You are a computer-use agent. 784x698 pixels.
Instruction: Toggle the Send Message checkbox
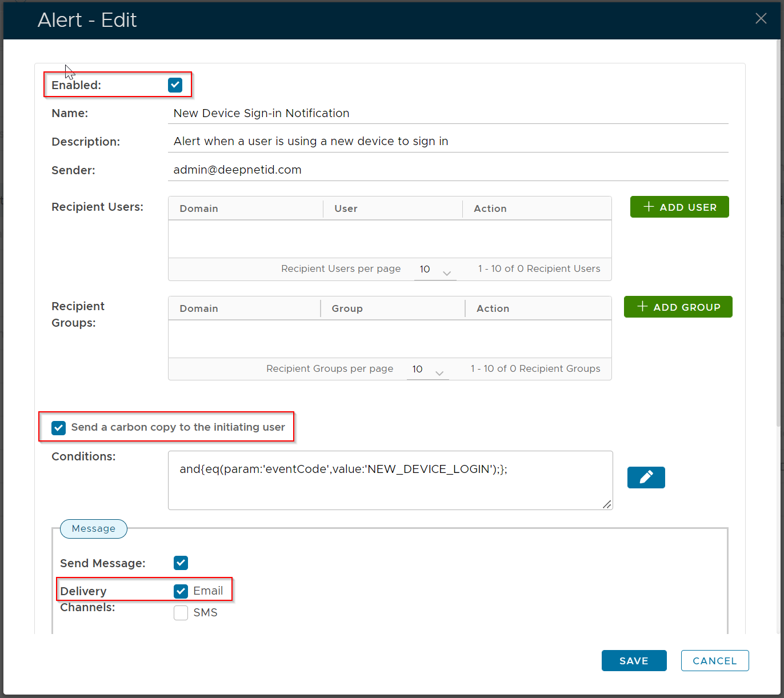(x=181, y=563)
